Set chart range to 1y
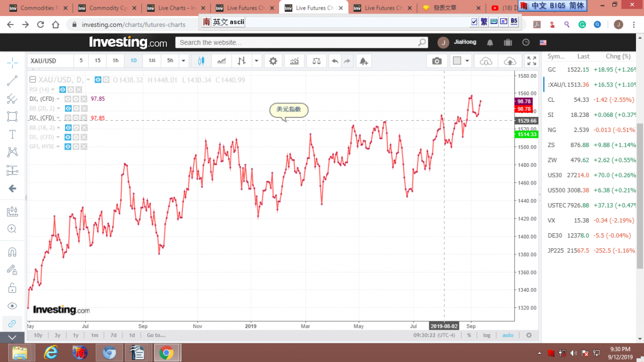 point(76,335)
